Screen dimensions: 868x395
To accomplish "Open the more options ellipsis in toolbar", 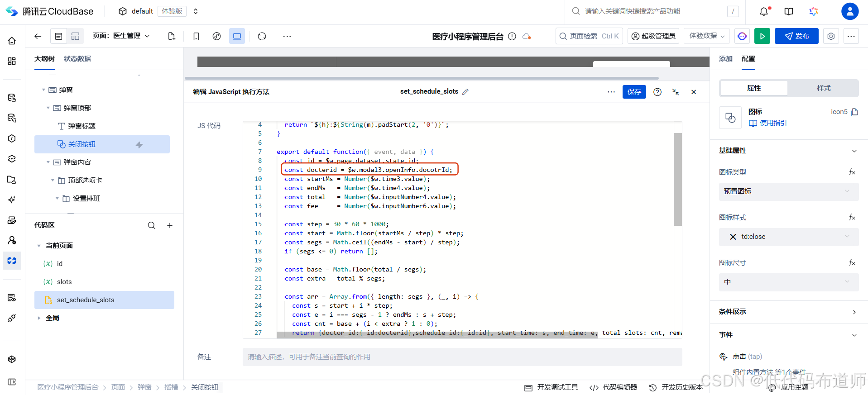I will 287,36.
